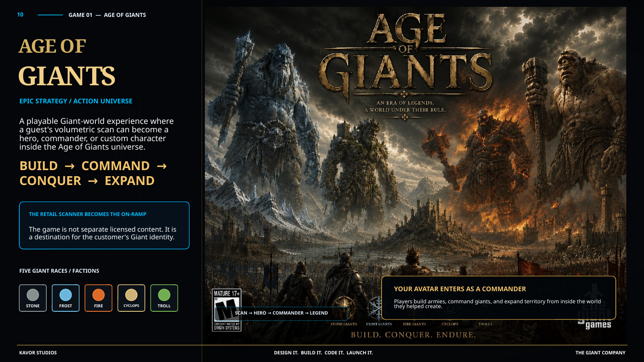Click 'FIRE GIANTS' label on artwork
This screenshot has width=644, height=362.
tap(415, 324)
